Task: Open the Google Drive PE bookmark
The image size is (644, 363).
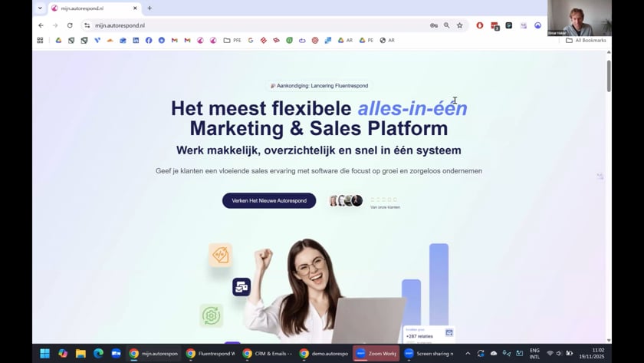Action: (x=366, y=40)
